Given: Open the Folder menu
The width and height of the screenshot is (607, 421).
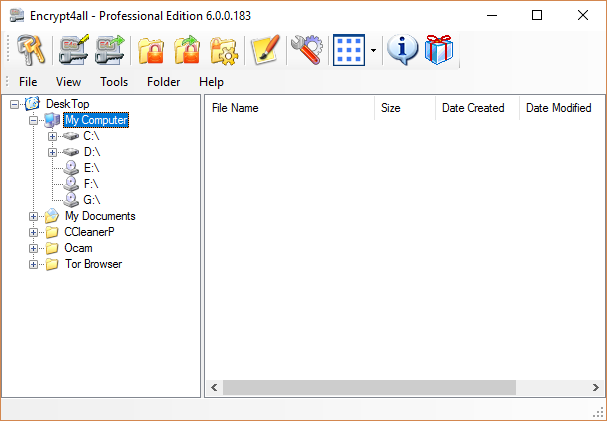Looking at the screenshot, I should 163,82.
